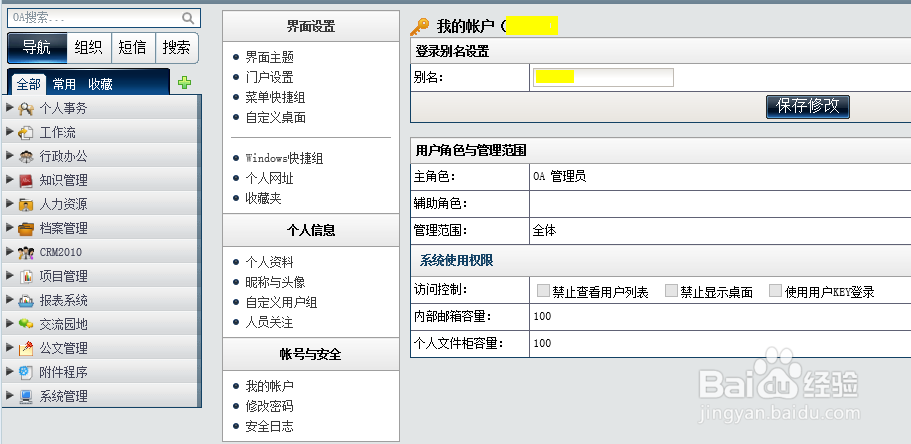Select the 收藏 menu tab
The image size is (911, 444).
100,84
